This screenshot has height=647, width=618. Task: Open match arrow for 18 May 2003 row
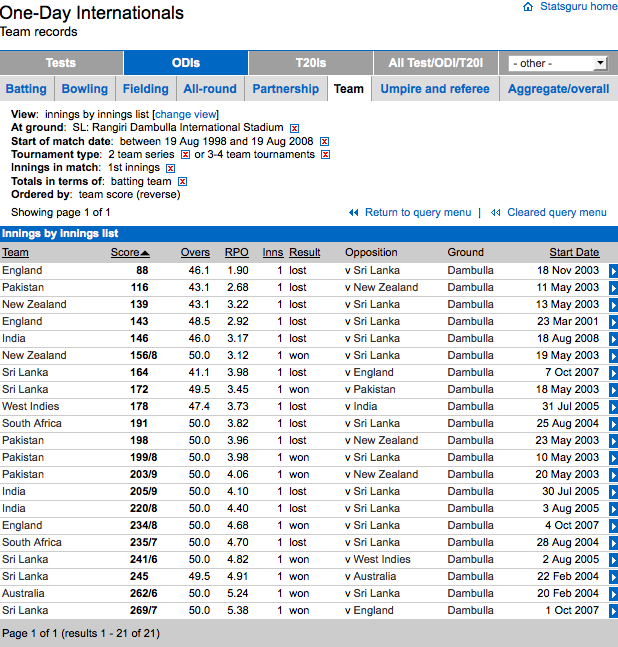tap(613, 390)
